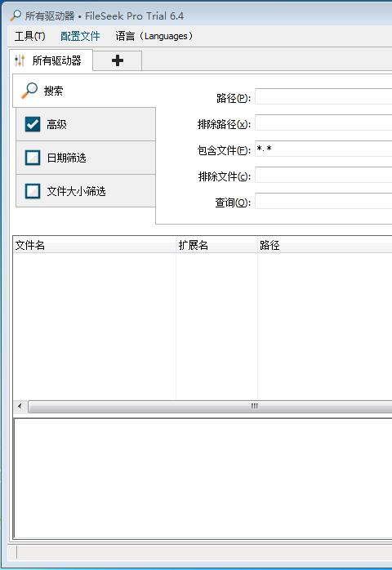
Task: Click the 排除路径(X): field label
Action: [224, 124]
